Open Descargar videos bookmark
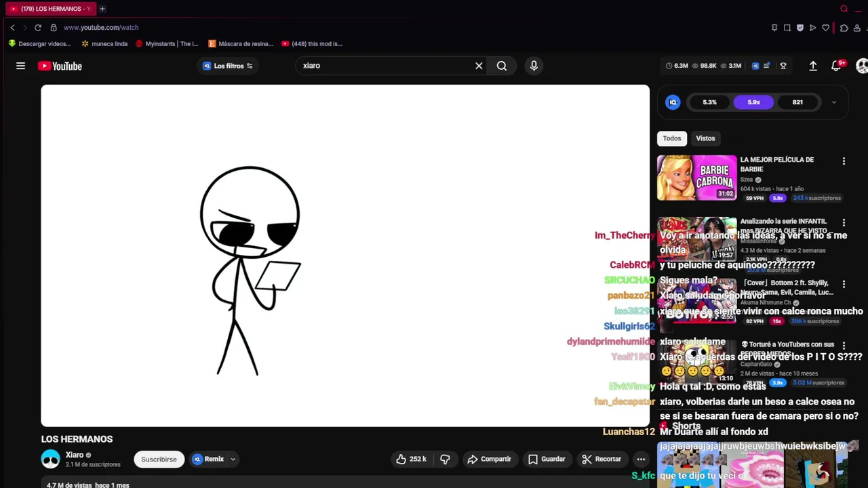 tap(39, 44)
